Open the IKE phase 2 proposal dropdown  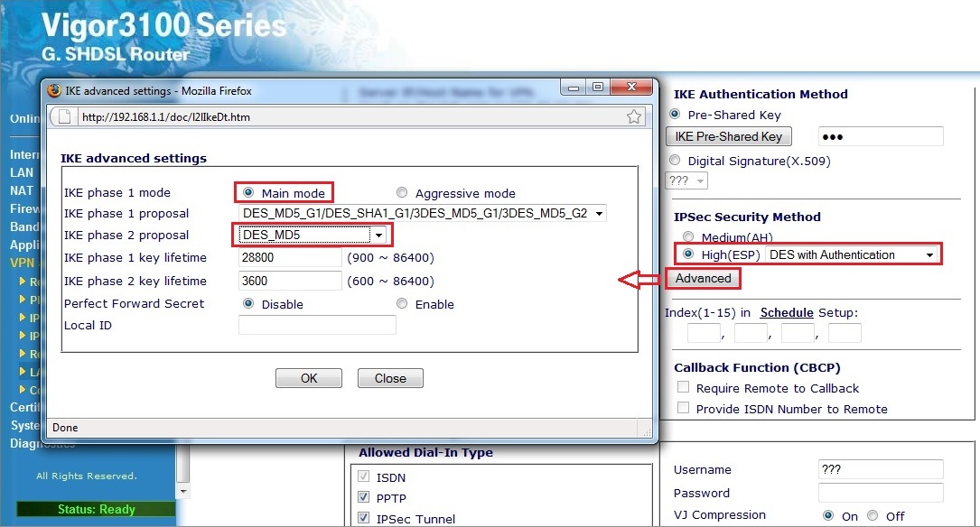313,235
